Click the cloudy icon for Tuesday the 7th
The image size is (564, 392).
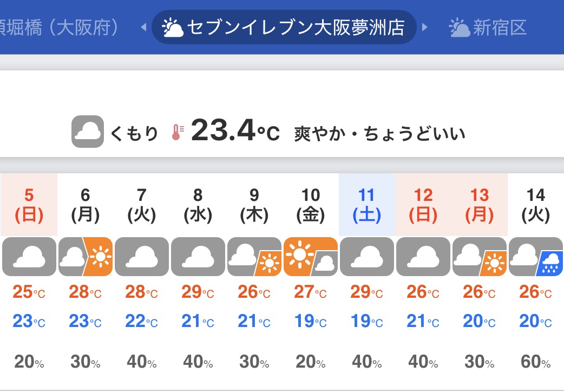click(x=142, y=257)
